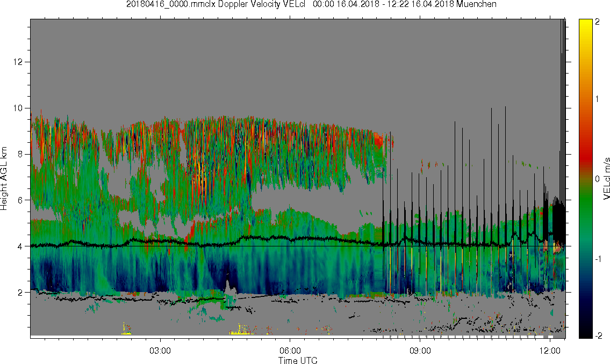
Task: Click the 'VELcl m/s' colorbar label
Action: (x=606, y=179)
